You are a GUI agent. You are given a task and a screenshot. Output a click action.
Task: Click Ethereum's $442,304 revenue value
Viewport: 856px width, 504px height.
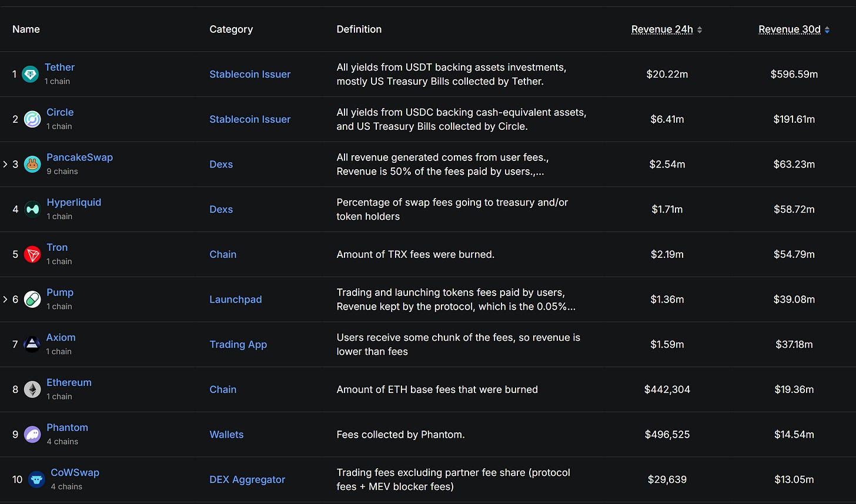pyautogui.click(x=667, y=389)
